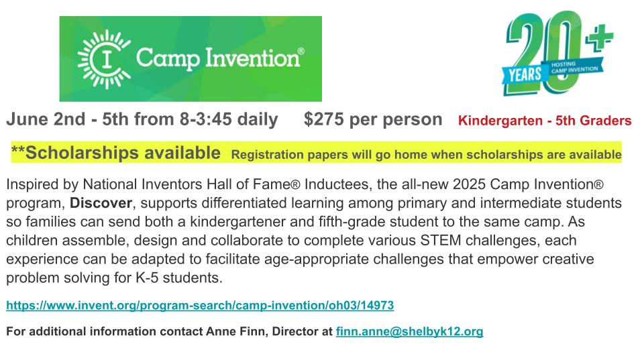Click the YEARS ribbon on the badge
Screen dimensions: 644x362
pyautogui.click(x=525, y=74)
